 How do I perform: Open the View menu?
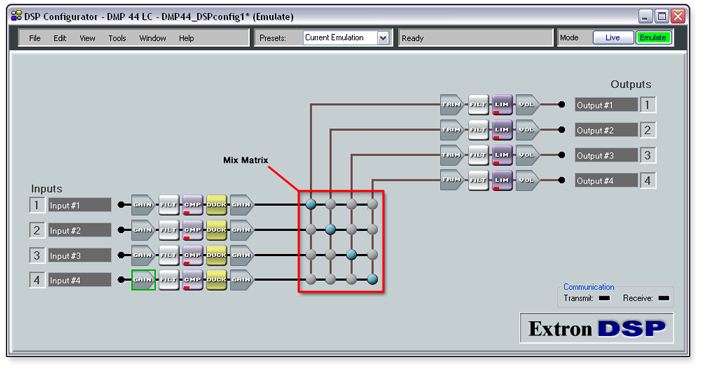[x=87, y=38]
